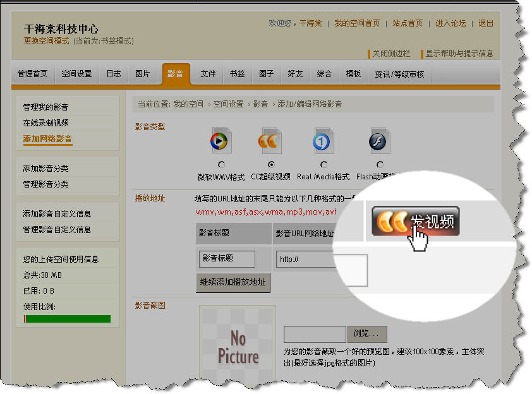532x394 pixels.
Task: Click the 影音标题 text input field
Action: (227, 259)
